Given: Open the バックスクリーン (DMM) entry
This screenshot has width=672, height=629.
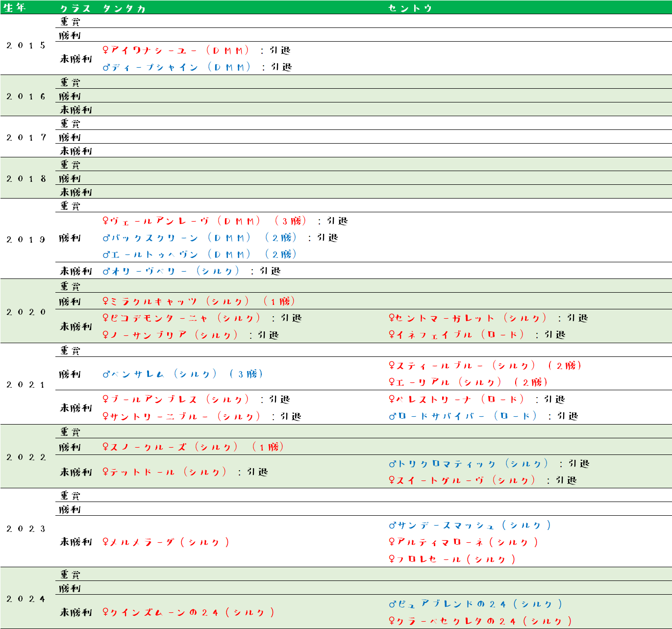Looking at the screenshot, I should pos(177,238).
